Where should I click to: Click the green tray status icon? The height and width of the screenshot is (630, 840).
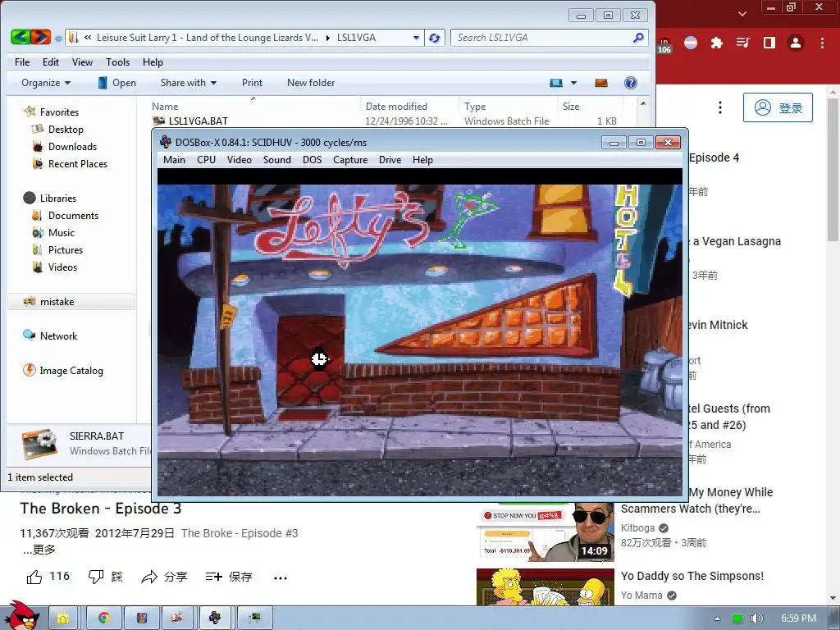click(737, 619)
